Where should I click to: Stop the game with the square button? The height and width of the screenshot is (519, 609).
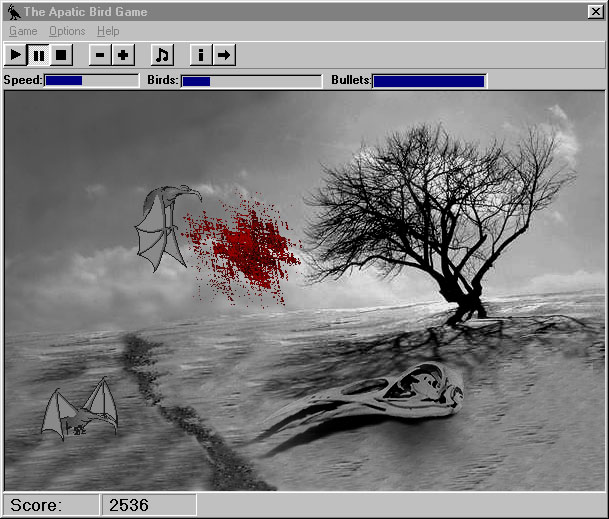point(61,55)
